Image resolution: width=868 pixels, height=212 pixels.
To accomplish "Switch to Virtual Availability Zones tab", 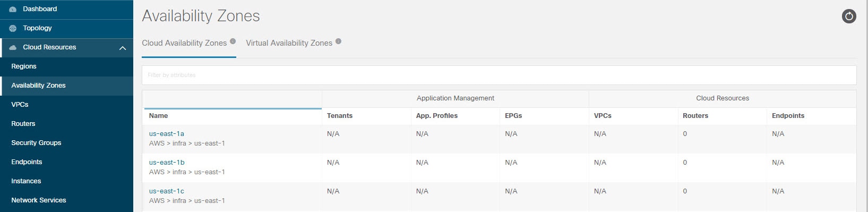I will 289,43.
